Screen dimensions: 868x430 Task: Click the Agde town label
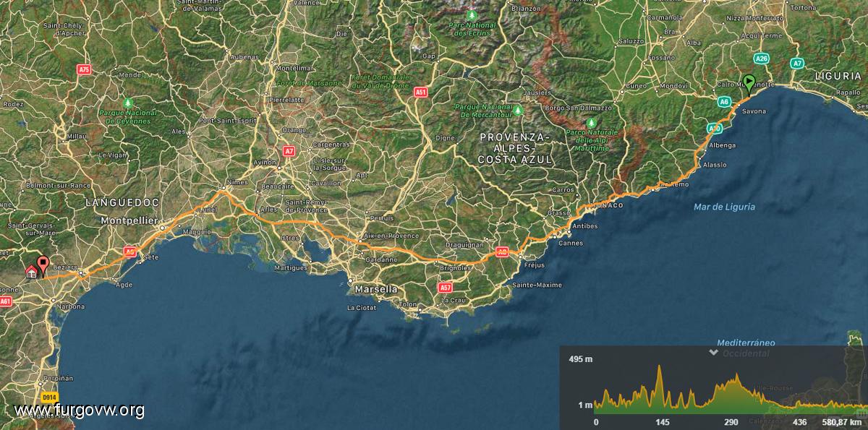pyautogui.click(x=124, y=285)
